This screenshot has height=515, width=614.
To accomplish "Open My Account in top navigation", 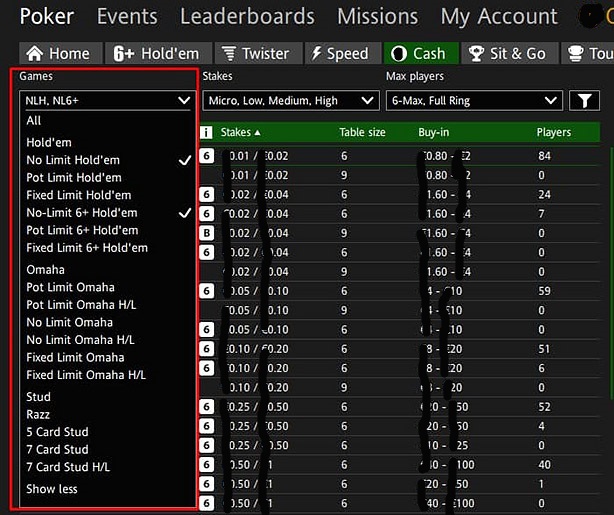I will 499,17.
